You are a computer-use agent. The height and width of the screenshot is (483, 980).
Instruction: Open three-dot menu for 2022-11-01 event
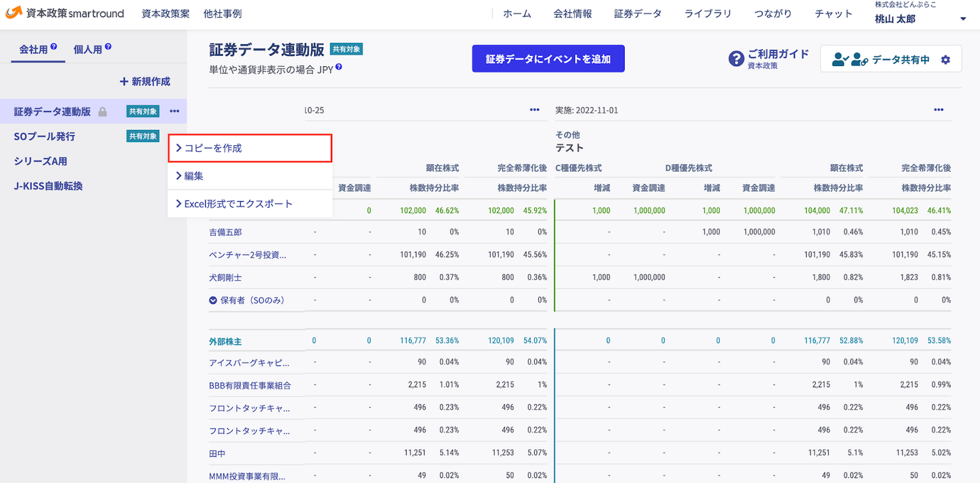pos(938,110)
